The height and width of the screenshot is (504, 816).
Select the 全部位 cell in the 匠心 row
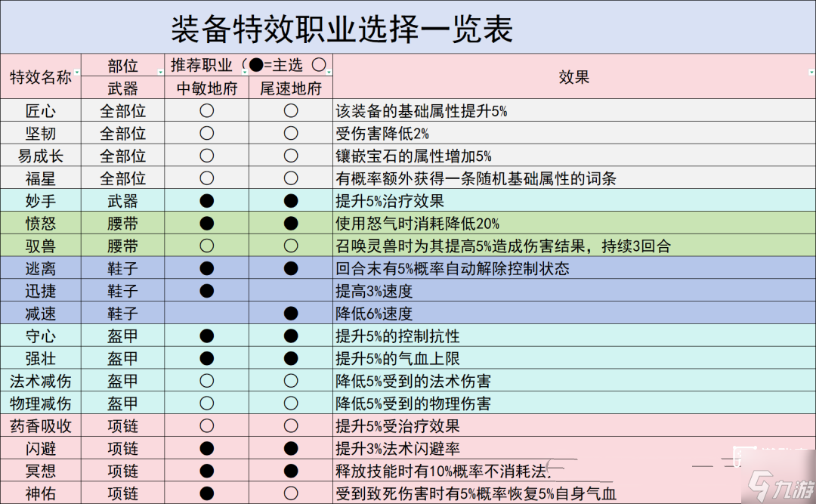click(123, 111)
